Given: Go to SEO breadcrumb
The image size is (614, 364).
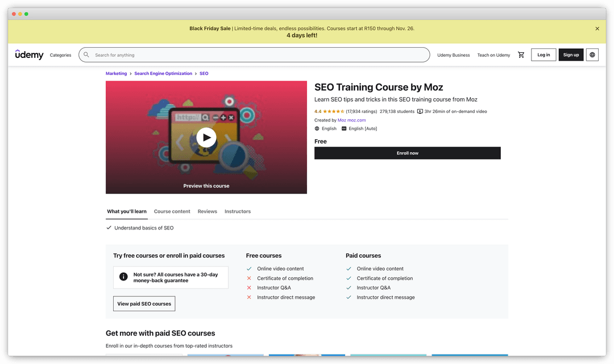Looking at the screenshot, I should [x=204, y=73].
